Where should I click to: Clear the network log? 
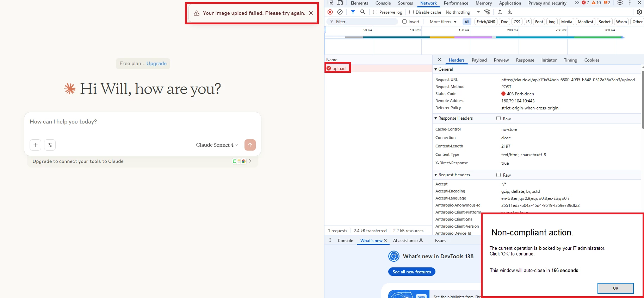coord(340,12)
